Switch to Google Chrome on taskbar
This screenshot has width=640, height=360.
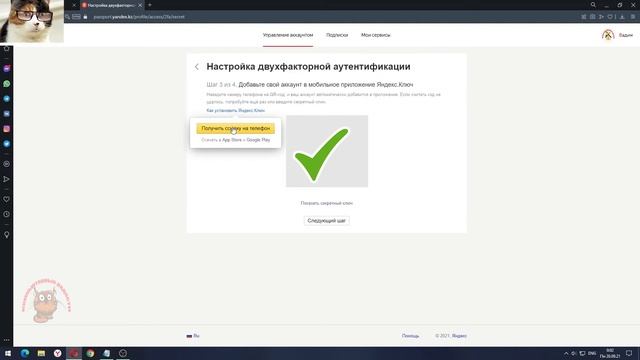tap(90, 353)
